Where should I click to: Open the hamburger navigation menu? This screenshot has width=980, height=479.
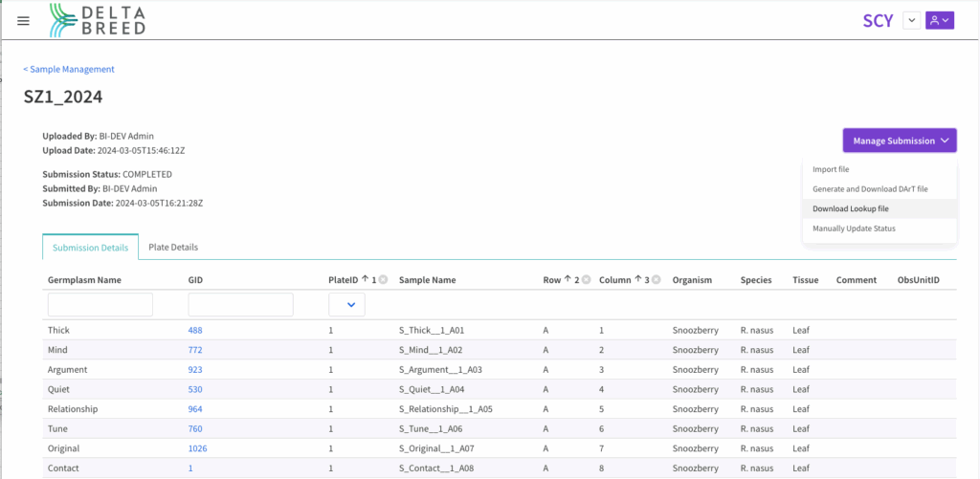click(x=24, y=21)
